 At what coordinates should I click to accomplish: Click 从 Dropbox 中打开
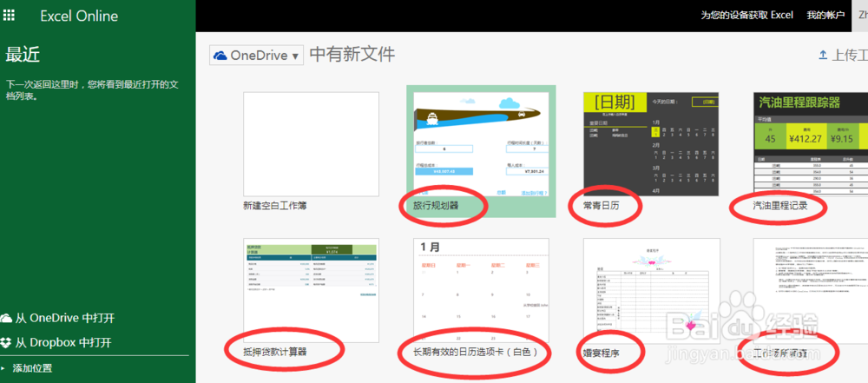63,342
